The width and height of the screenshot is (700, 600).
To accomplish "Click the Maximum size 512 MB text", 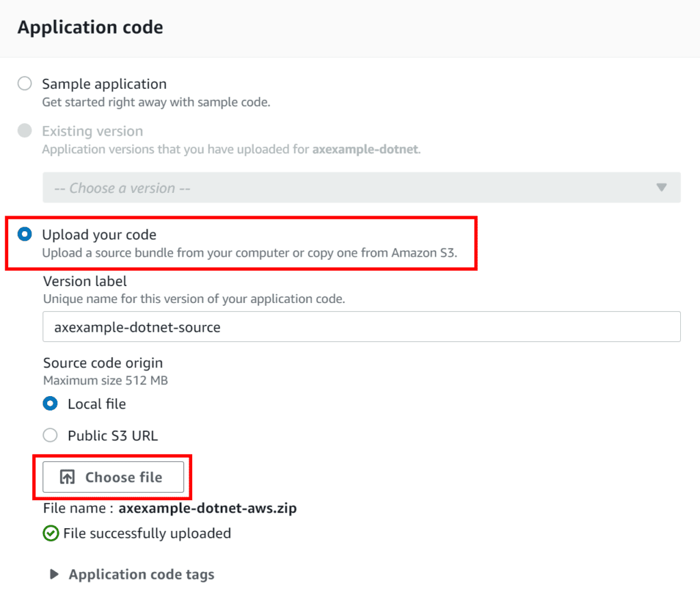I will point(103,380).
